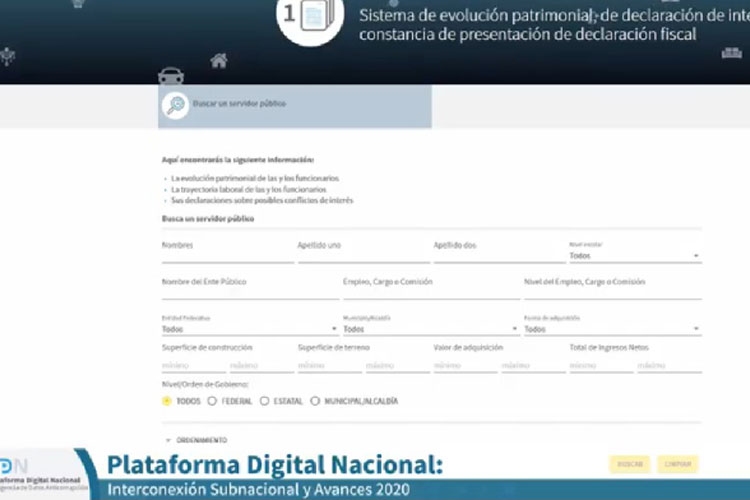This screenshot has width=750, height=500.
Task: Select the MUNICIPAL/ALCALDÍA radio button
Action: tap(315, 401)
